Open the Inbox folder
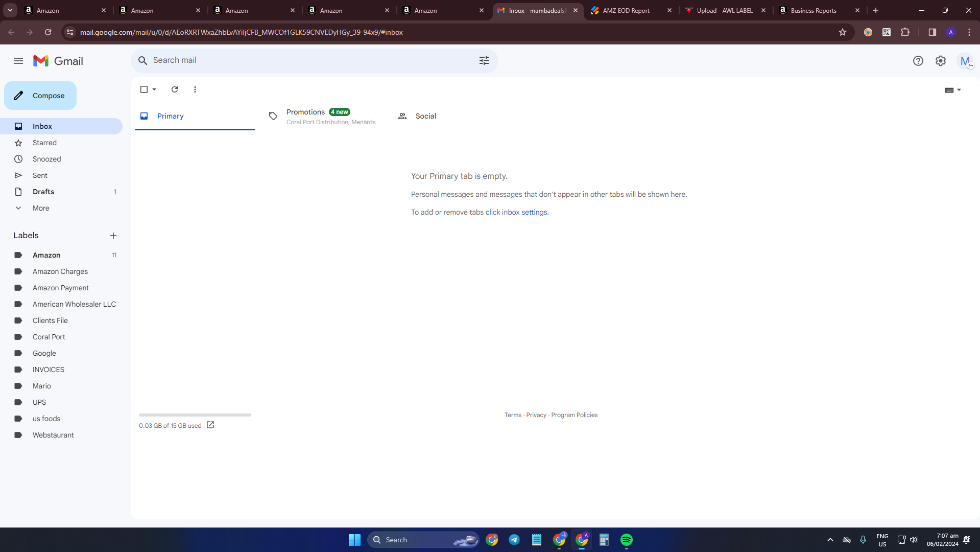Image resolution: width=980 pixels, height=552 pixels. tap(61, 126)
